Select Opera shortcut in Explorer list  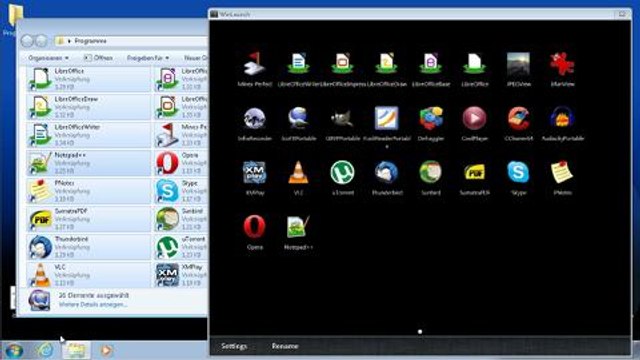[181, 163]
